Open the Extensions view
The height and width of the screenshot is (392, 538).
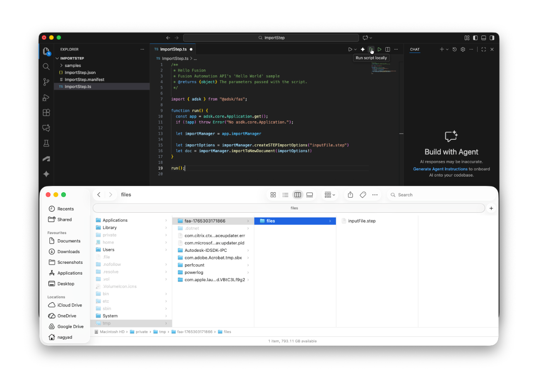(x=46, y=112)
